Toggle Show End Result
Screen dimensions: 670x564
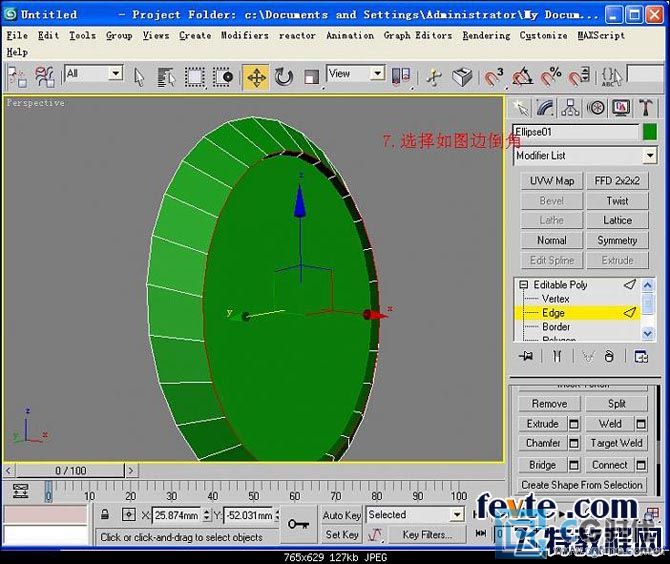pos(557,356)
